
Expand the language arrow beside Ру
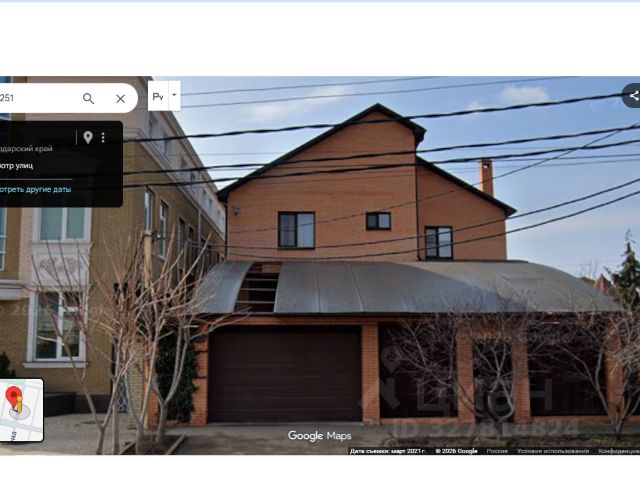[174, 96]
